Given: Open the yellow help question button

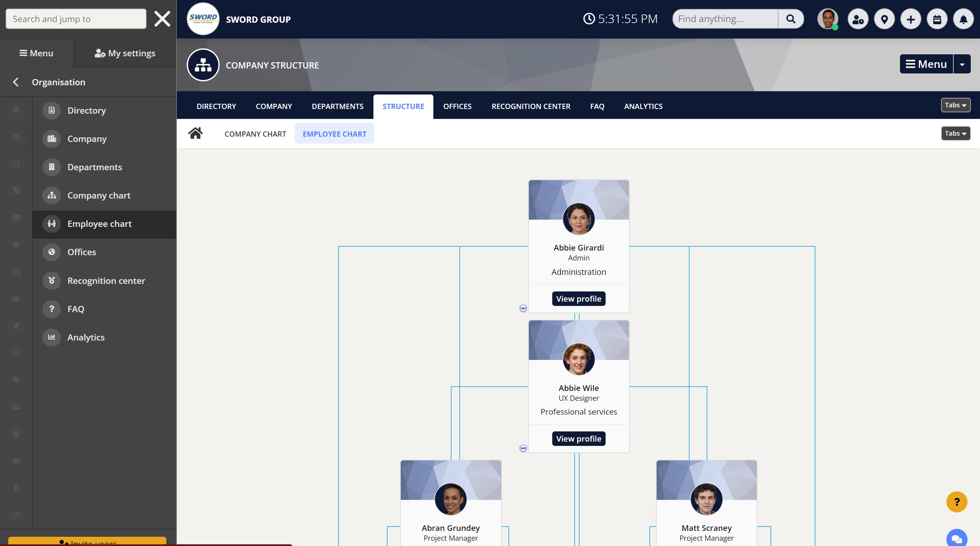Looking at the screenshot, I should [956, 502].
